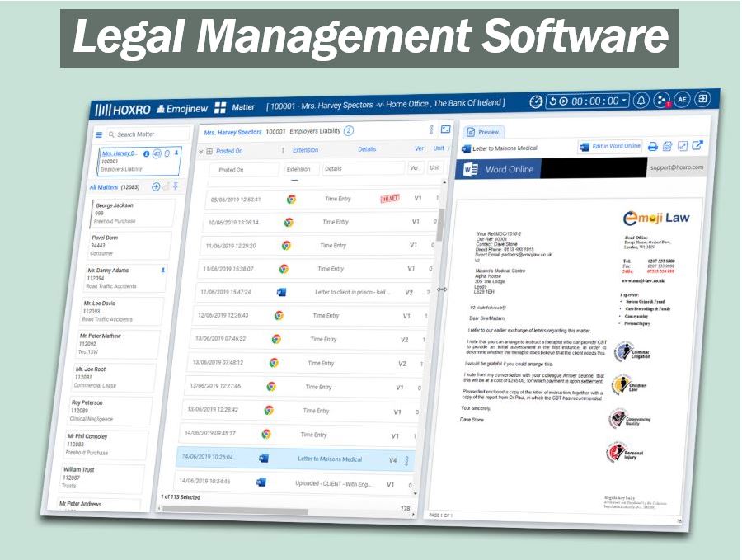This screenshot has width=742, height=560.
Task: Click the Details filter field
Action: (x=363, y=168)
